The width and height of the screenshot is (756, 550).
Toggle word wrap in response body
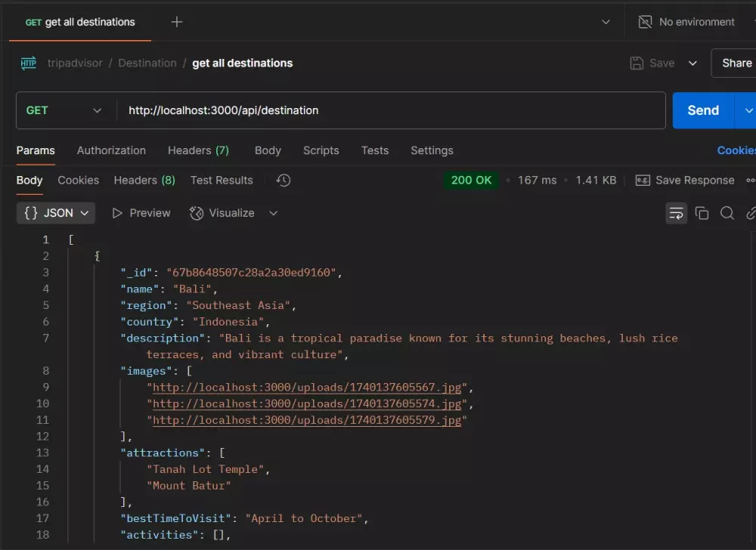click(x=676, y=213)
